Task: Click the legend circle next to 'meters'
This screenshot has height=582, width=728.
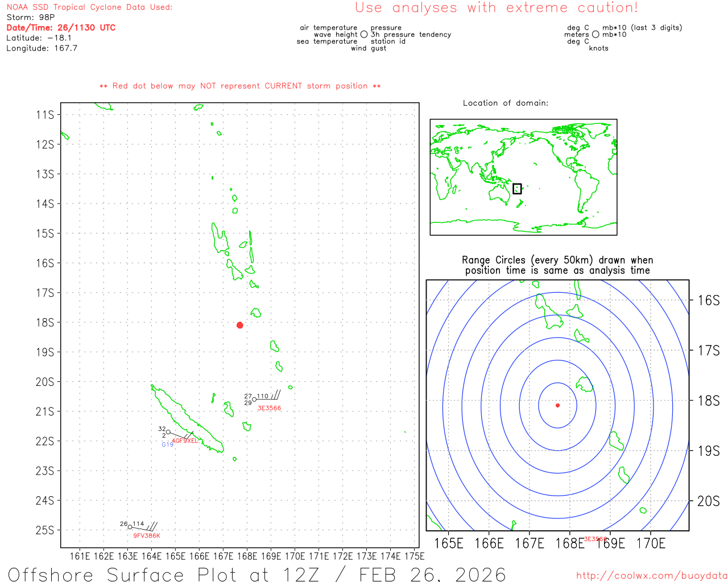Action: point(595,34)
